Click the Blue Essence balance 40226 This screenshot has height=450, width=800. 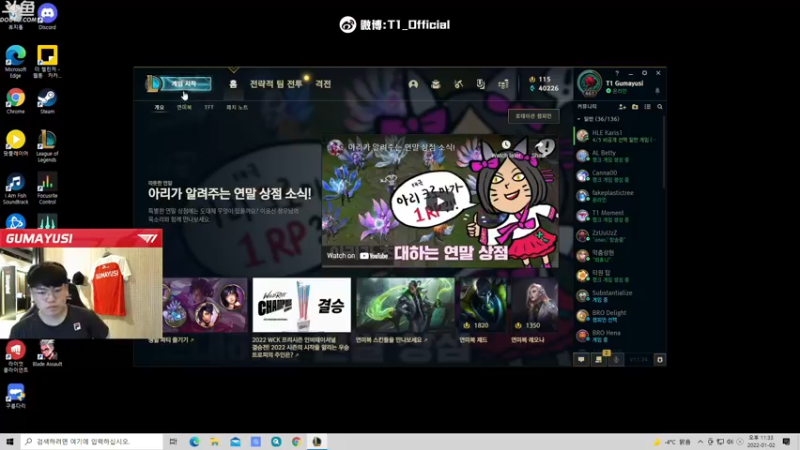point(544,88)
